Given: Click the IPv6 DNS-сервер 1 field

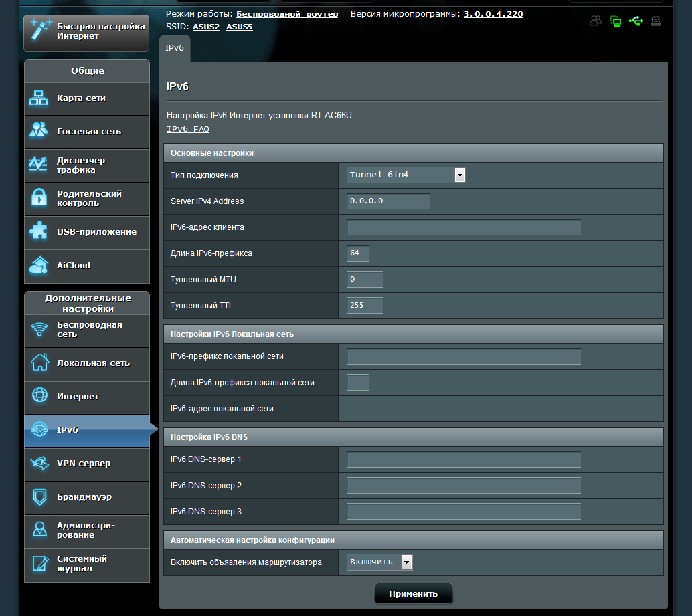Looking at the screenshot, I should (464, 459).
